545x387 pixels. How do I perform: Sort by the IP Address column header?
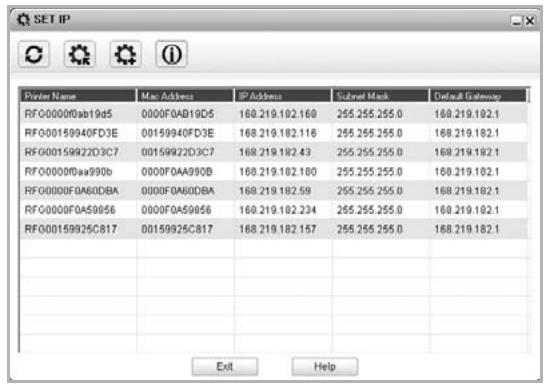coord(283,96)
